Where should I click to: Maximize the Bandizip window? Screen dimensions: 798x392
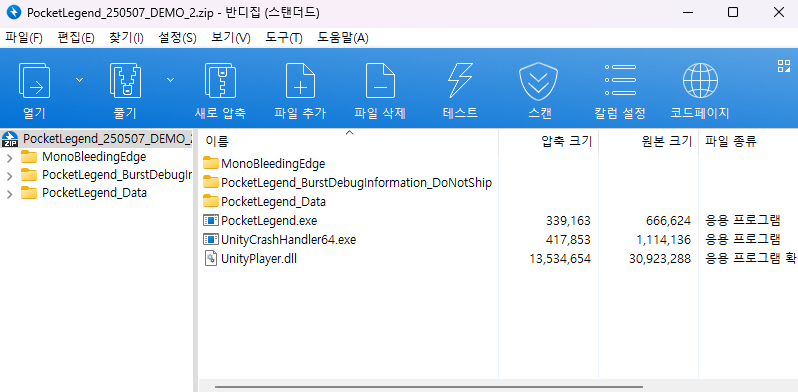[x=733, y=12]
